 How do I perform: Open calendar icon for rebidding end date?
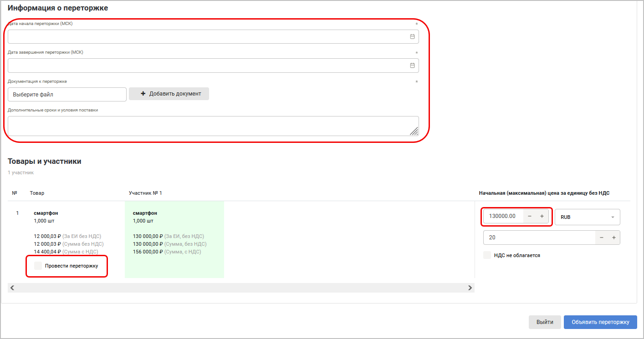pos(412,66)
